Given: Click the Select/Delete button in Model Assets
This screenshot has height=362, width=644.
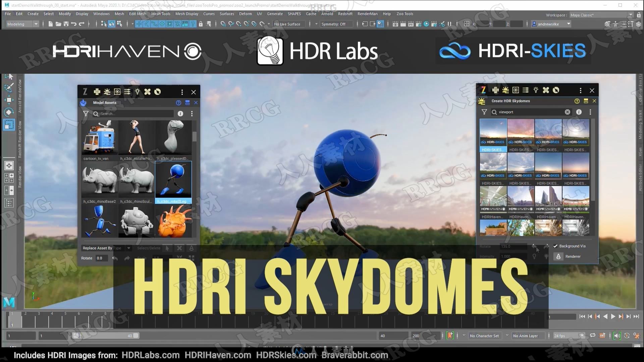Looking at the screenshot, I should tap(148, 248).
